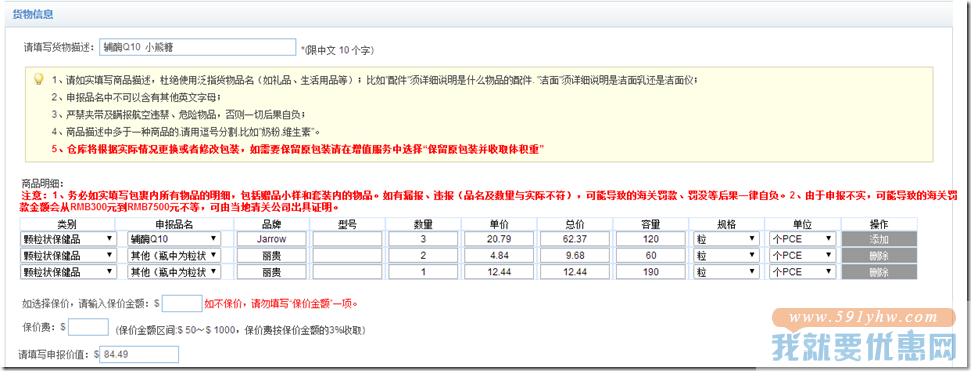
Task: Click the 操作 column header
Action: click(879, 224)
